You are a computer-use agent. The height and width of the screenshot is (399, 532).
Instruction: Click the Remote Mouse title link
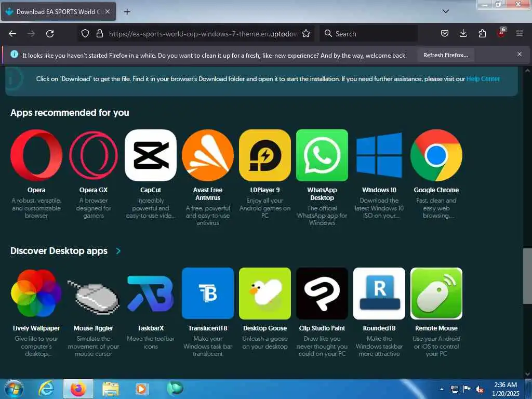pyautogui.click(x=436, y=328)
